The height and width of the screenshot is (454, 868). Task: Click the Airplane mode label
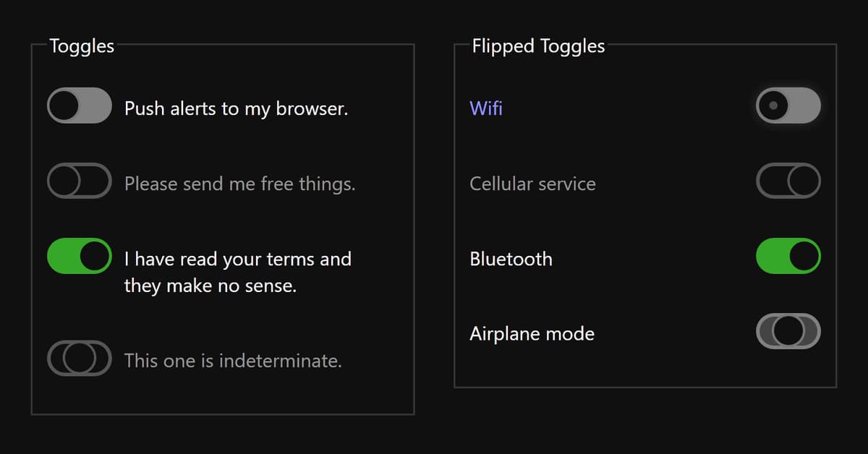pos(532,334)
